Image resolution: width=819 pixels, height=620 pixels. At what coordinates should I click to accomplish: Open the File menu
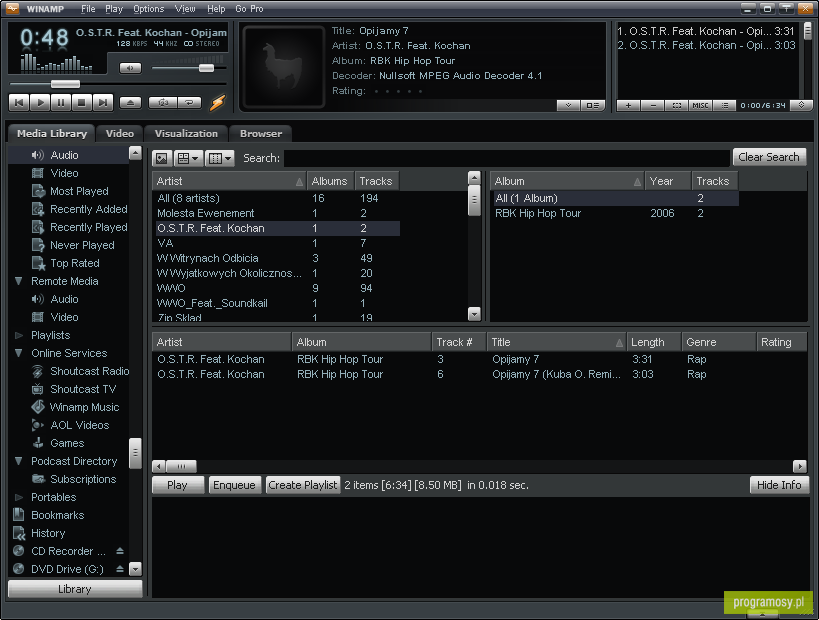click(x=88, y=9)
